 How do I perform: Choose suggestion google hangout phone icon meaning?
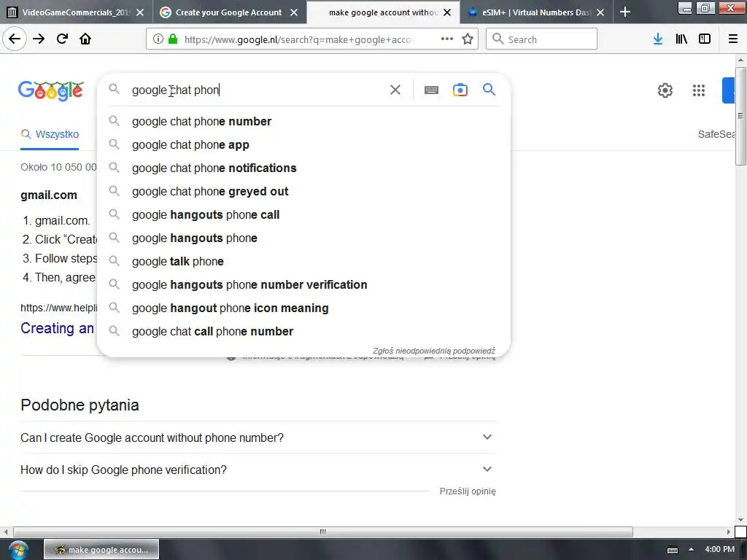pos(303,308)
